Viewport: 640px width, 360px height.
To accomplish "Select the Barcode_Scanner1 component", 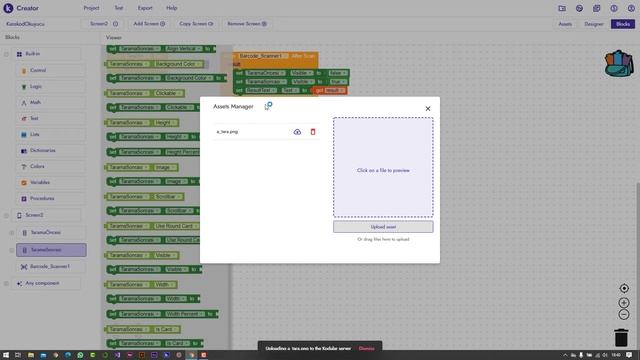I will pyautogui.click(x=50, y=267).
